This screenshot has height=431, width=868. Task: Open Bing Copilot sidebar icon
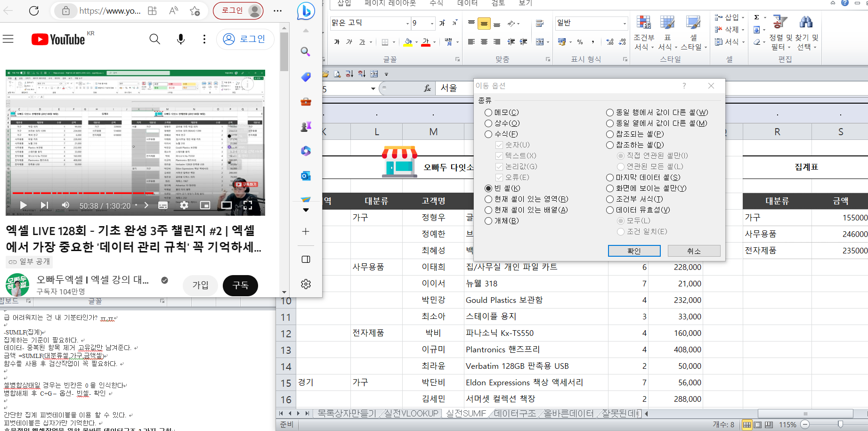coord(306,11)
